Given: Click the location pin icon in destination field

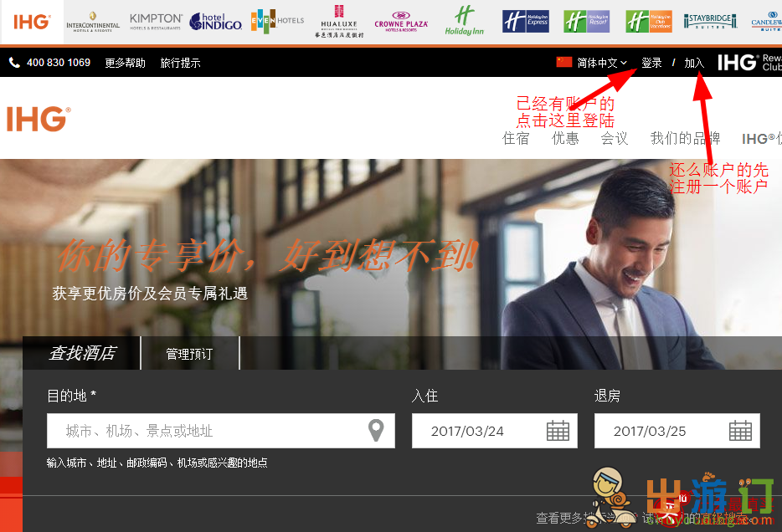Looking at the screenshot, I should click(x=376, y=431).
